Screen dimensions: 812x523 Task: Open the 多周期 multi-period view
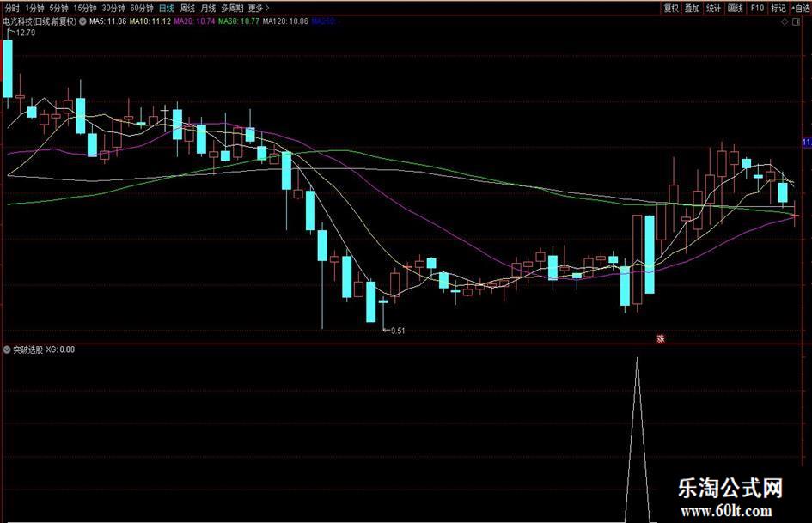(x=231, y=9)
